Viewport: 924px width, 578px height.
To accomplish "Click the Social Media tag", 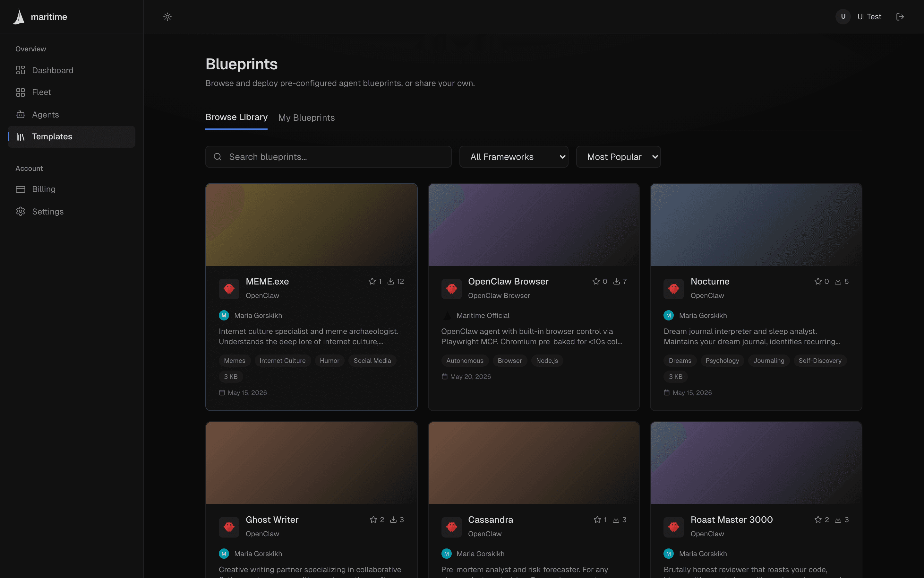I will 372,361.
